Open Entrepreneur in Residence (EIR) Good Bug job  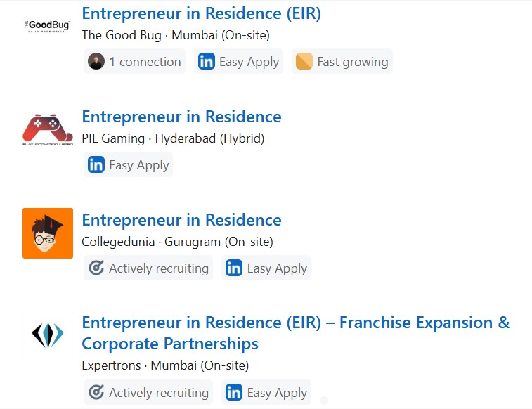pos(201,13)
